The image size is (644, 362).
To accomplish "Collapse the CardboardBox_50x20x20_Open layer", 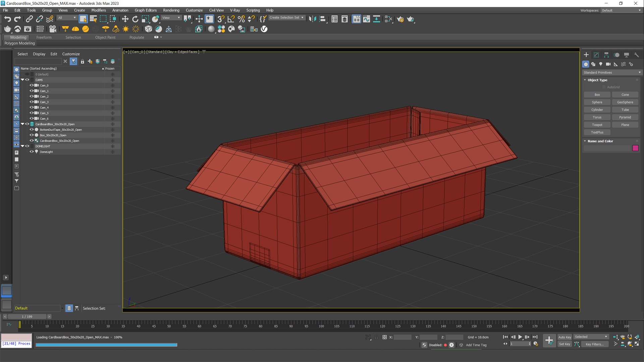I will [22, 124].
